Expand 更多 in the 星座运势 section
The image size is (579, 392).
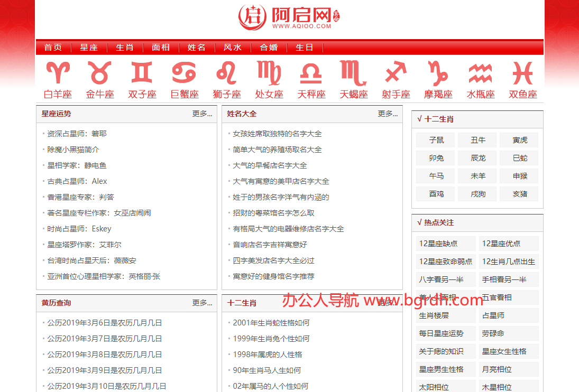tap(202, 114)
